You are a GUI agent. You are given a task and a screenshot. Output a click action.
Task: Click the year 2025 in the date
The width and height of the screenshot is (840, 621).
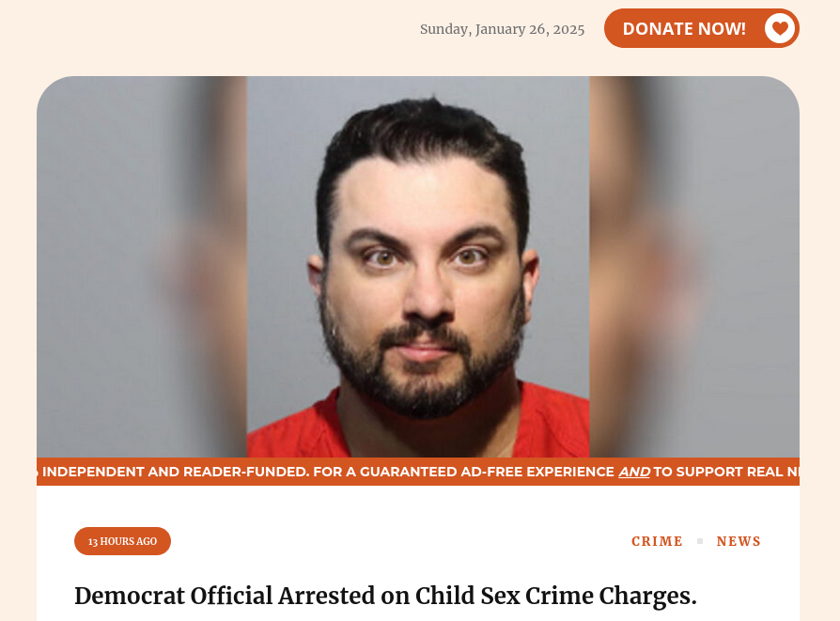click(x=568, y=29)
